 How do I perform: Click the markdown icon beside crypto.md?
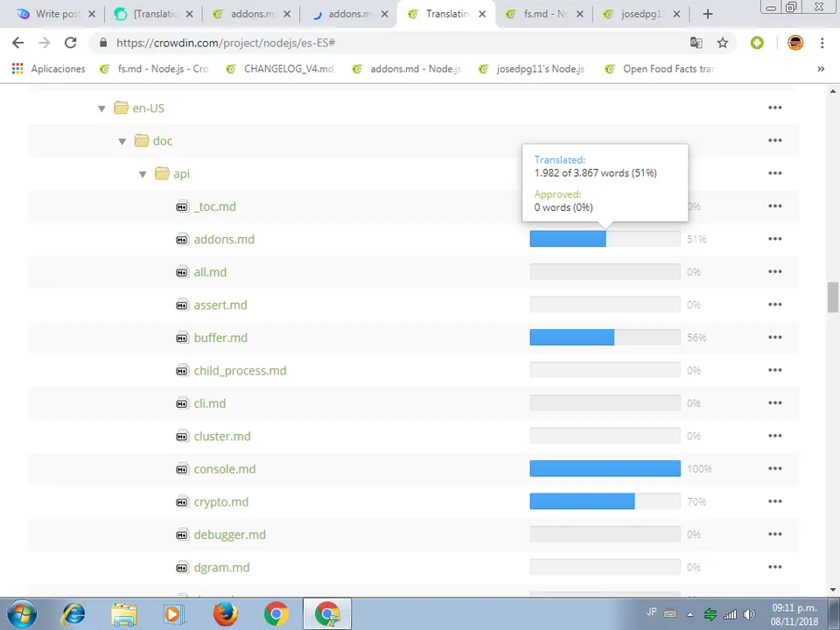tap(182, 501)
